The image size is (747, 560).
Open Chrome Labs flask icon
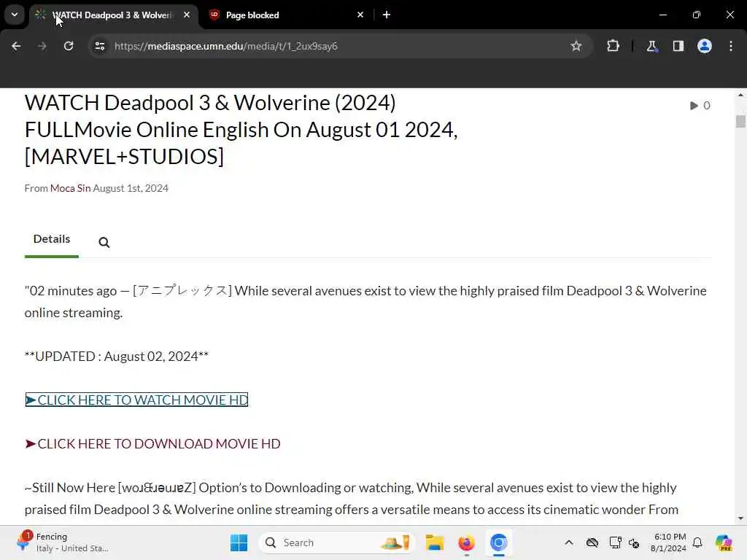click(651, 46)
